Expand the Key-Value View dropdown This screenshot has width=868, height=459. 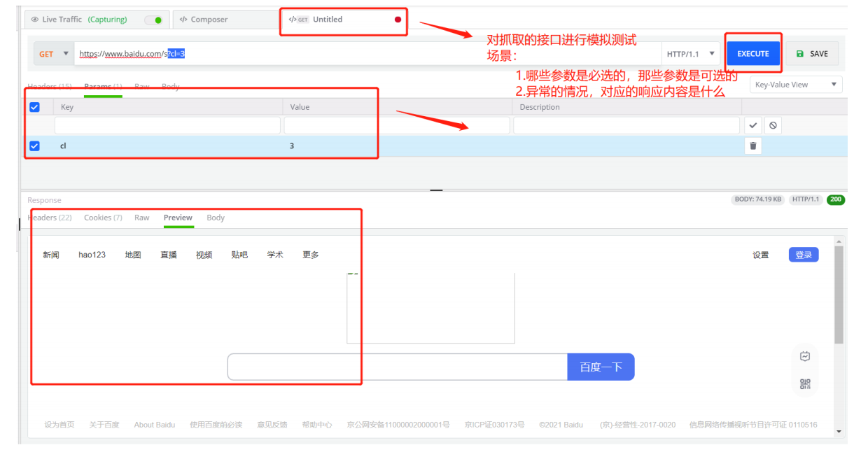(x=795, y=85)
